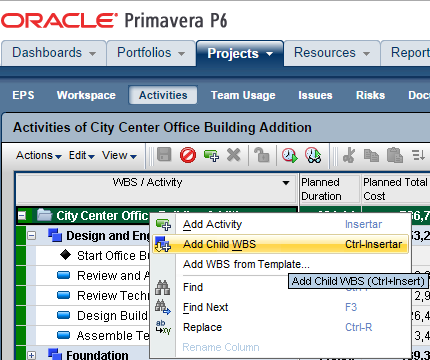Image resolution: width=430 pixels, height=360 pixels.
Task: Click the Start Office milestone diamond icon
Action: click(x=65, y=255)
